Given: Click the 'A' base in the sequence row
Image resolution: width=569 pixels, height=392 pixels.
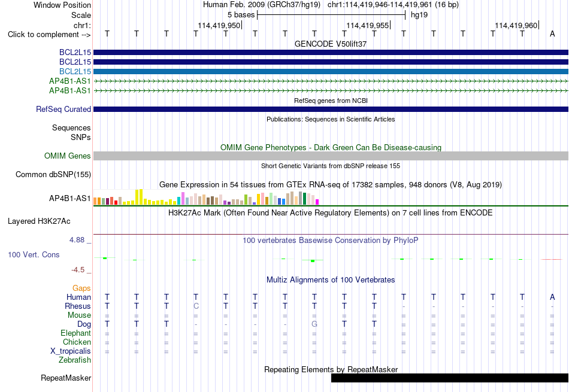Looking at the screenshot, I should coord(552,34).
